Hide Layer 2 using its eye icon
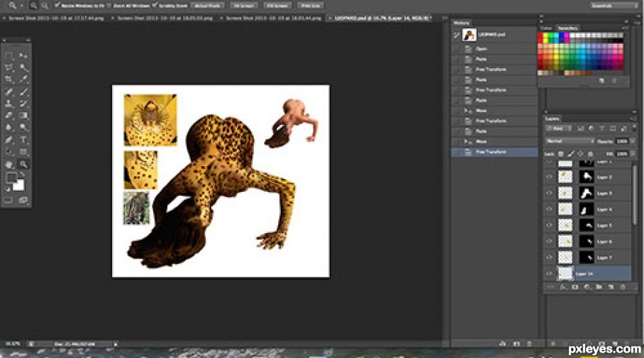This screenshot has width=644, height=358. [549, 177]
